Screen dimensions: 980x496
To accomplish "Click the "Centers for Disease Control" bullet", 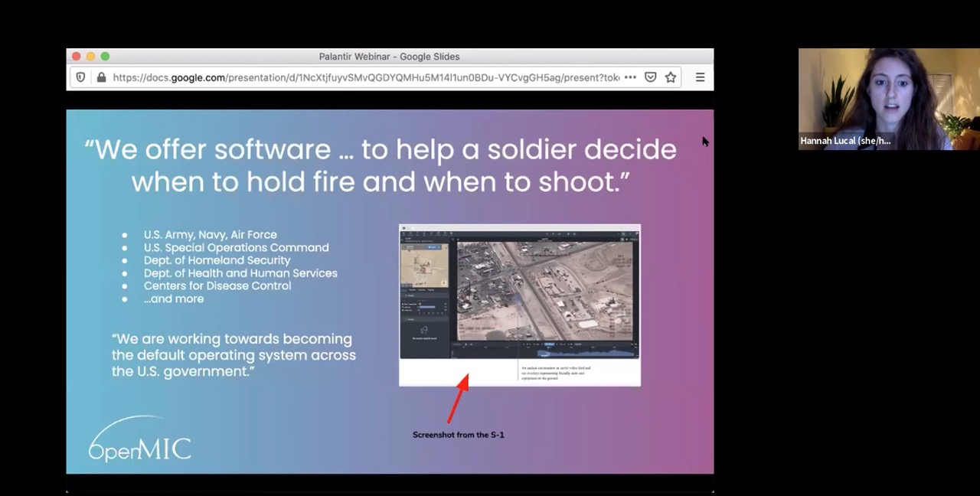I will pyautogui.click(x=217, y=286).
